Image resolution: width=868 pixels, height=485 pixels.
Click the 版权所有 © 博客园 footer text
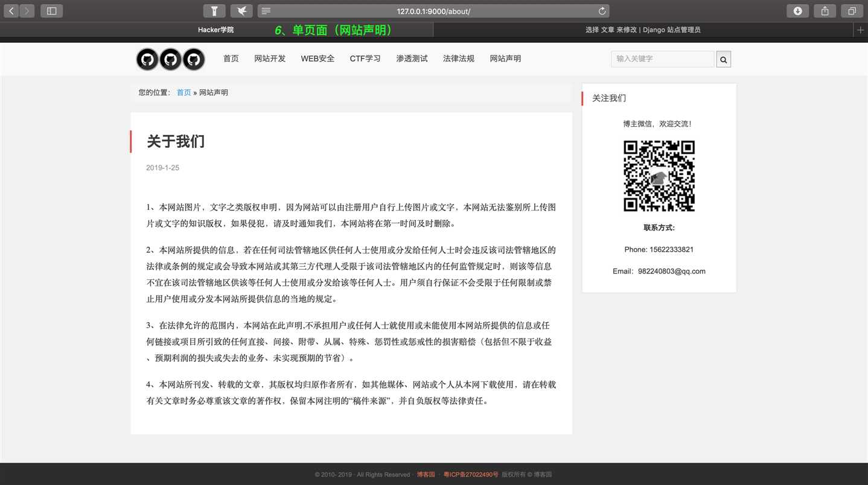tap(526, 475)
